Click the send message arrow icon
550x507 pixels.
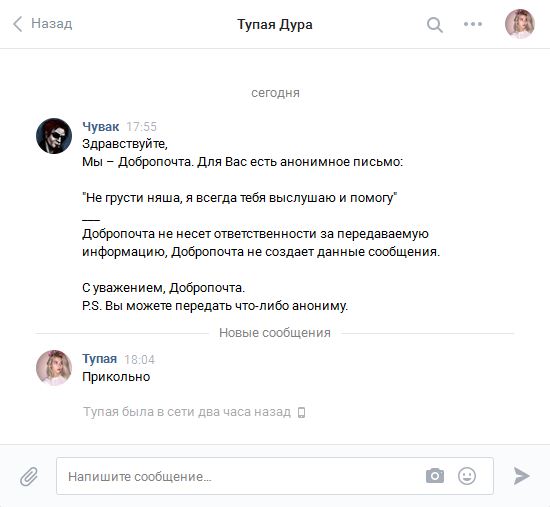(x=522, y=476)
